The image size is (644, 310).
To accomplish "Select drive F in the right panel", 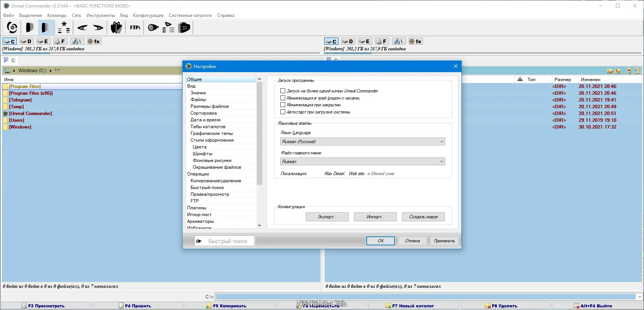I will pos(381,41).
